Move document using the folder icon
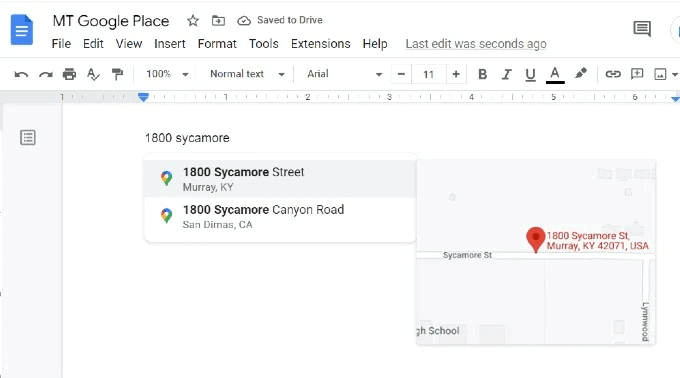 218,20
